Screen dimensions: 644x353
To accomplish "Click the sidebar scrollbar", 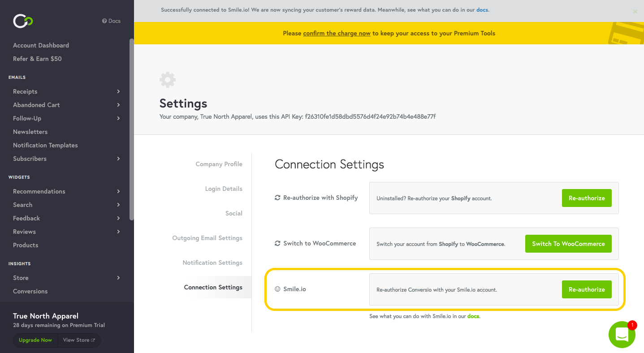I will tap(131, 129).
